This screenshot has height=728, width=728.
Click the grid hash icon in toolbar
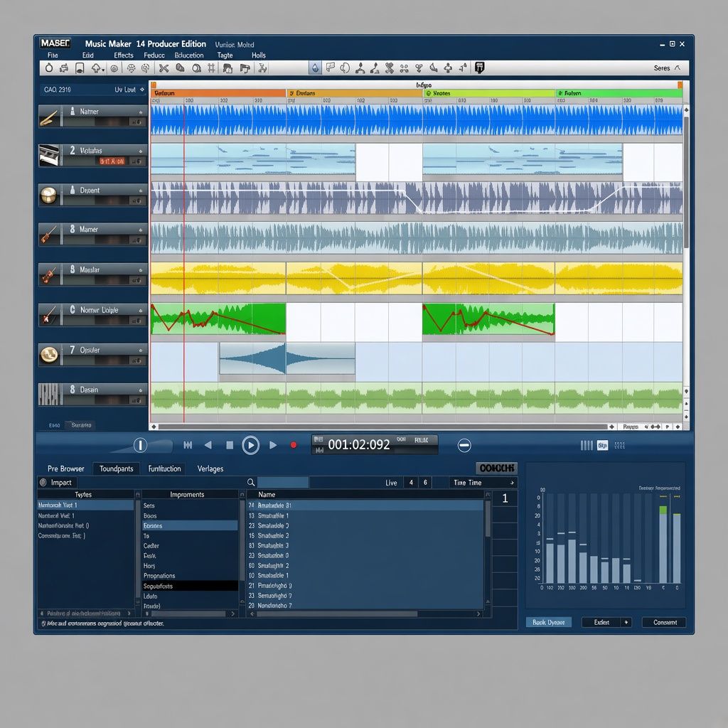point(211,68)
